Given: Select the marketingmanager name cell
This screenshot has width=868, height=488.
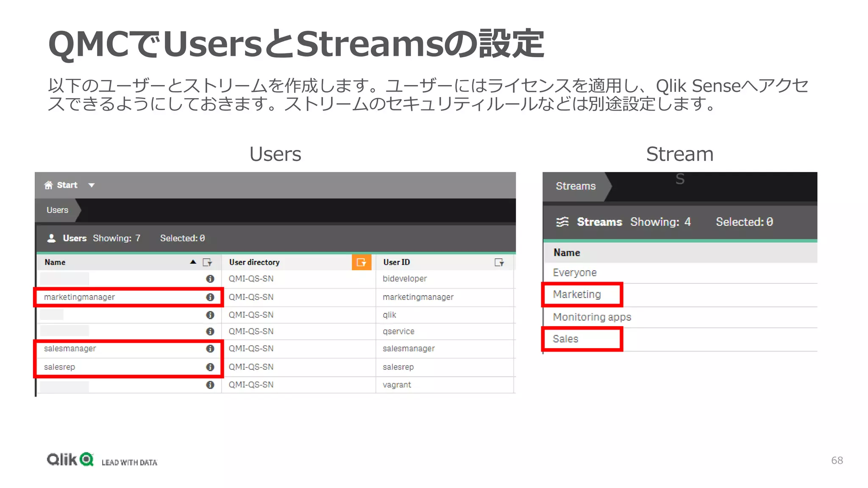Looking at the screenshot, I should [x=80, y=297].
